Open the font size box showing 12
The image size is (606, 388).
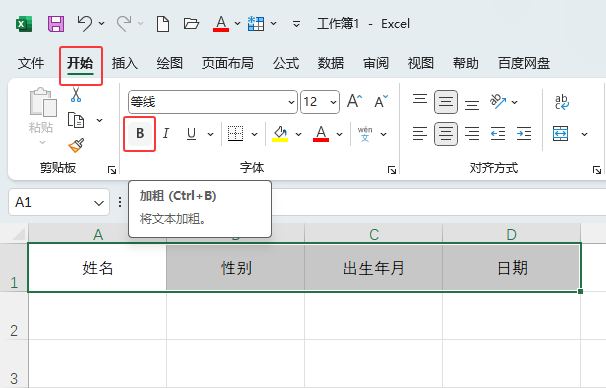(320, 102)
